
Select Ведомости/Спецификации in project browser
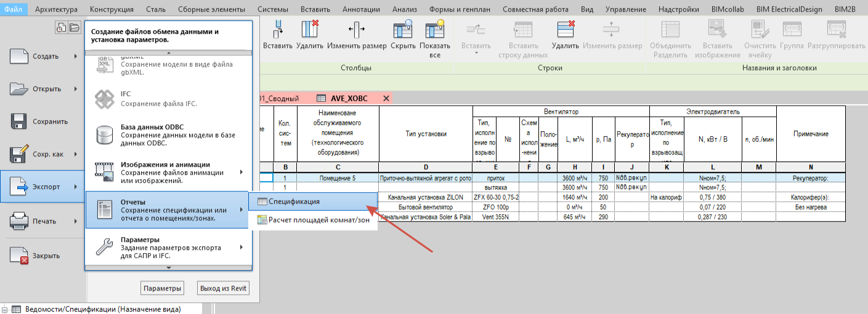[x=103, y=309]
